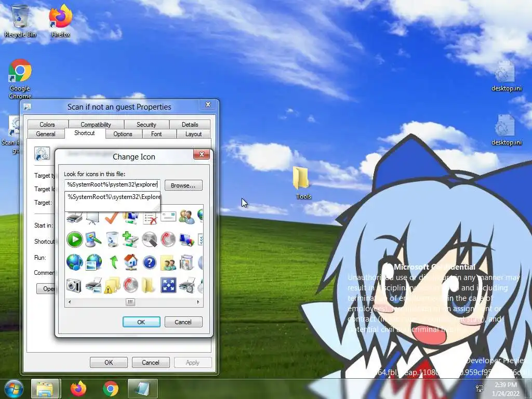Choose the plain open yellow folder icon
Image resolution: width=532 pixels, height=399 pixels.
tap(149, 285)
